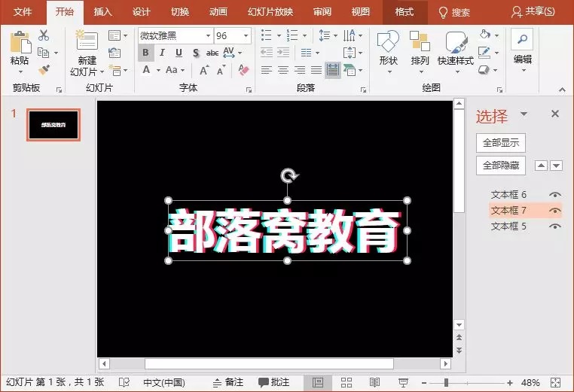Adjust the zoom slider handle
The width and height of the screenshot is (574, 392).
(446, 383)
